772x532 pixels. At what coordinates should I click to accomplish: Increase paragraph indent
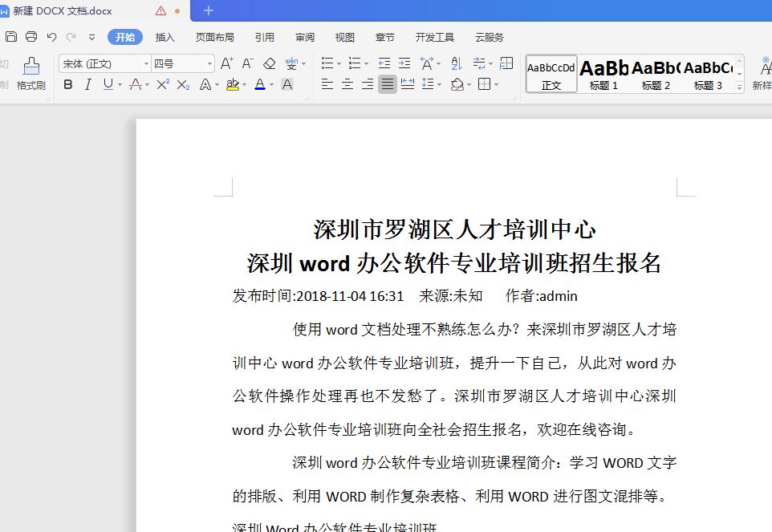[x=404, y=63]
